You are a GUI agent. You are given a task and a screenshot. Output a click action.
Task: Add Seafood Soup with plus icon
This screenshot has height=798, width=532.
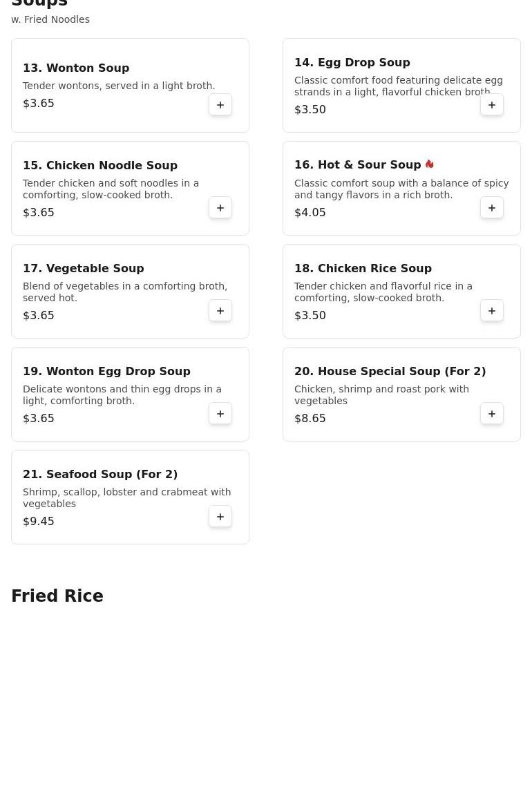tap(220, 517)
